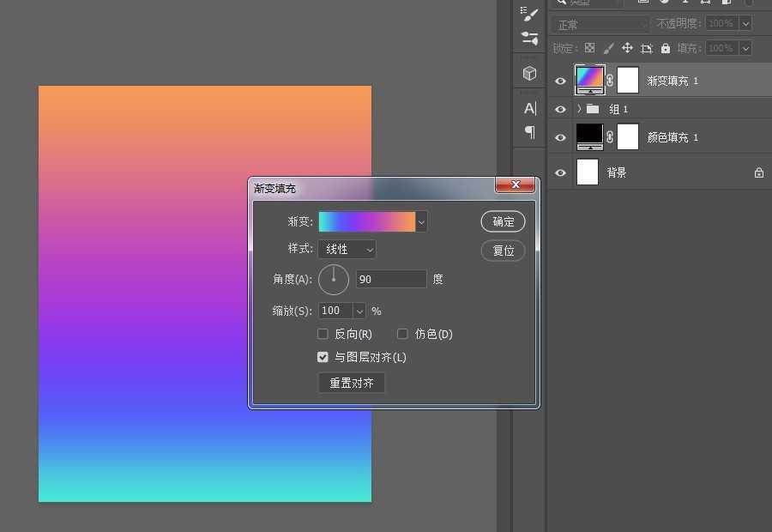Click the link icon on 颜色填充 1 layer
Image resolution: width=772 pixels, height=532 pixels.
[610, 136]
